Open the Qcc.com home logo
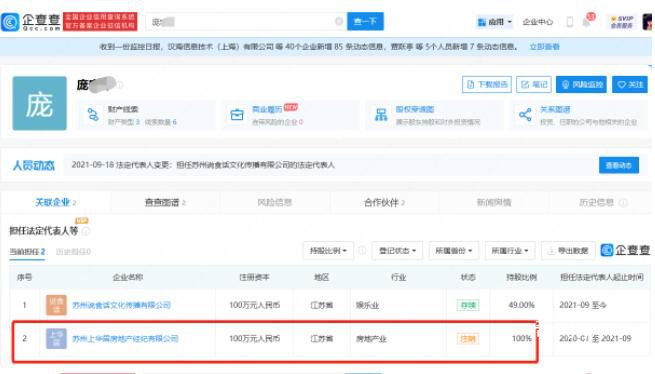655x374 pixels. pyautogui.click(x=31, y=22)
